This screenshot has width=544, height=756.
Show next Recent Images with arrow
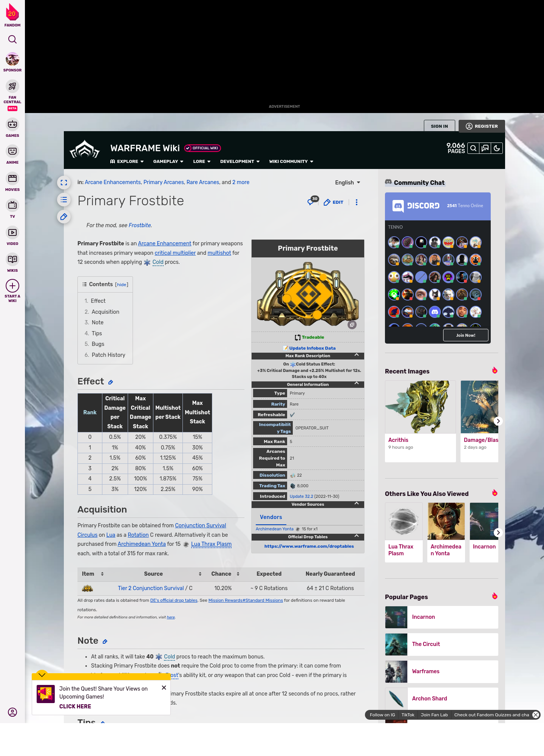pos(498,421)
